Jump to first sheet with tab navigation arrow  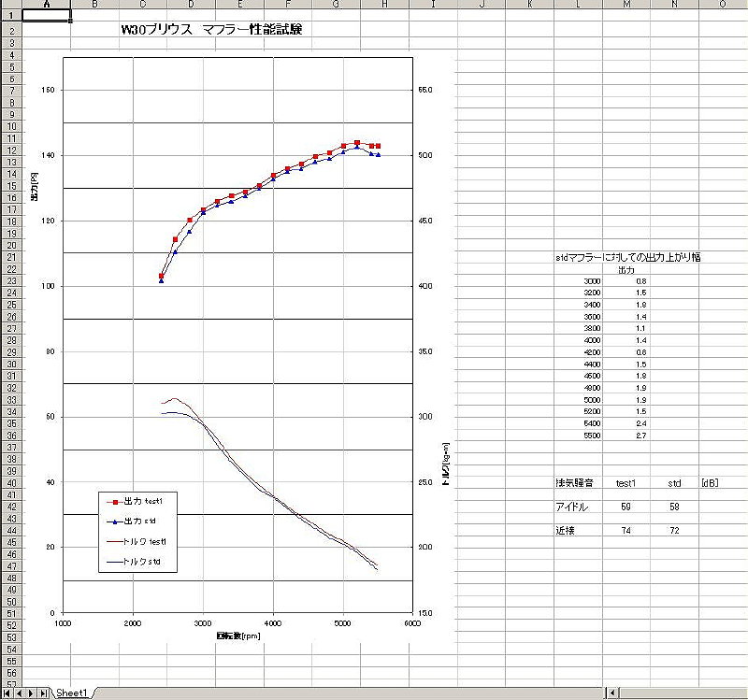(x=7, y=693)
